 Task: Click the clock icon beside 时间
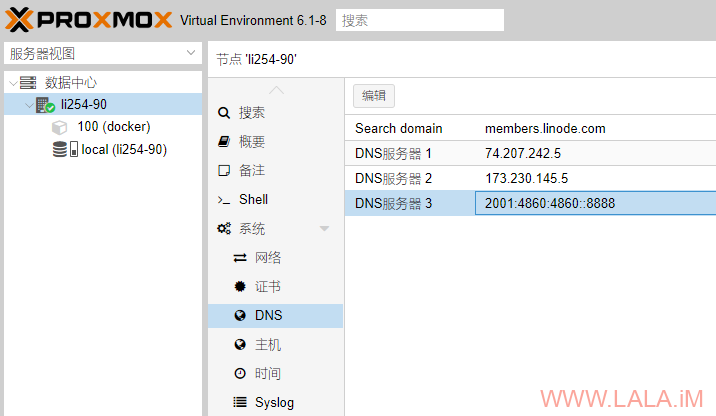point(240,374)
